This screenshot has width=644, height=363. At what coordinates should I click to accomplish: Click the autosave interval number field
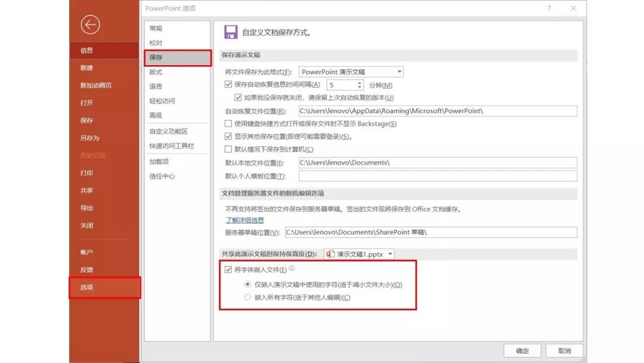[341, 85]
